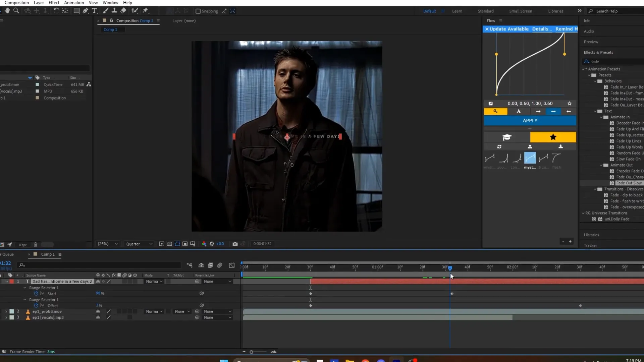Click Flow double-arrow ease both icon
The height and width of the screenshot is (362, 644).
553,111
